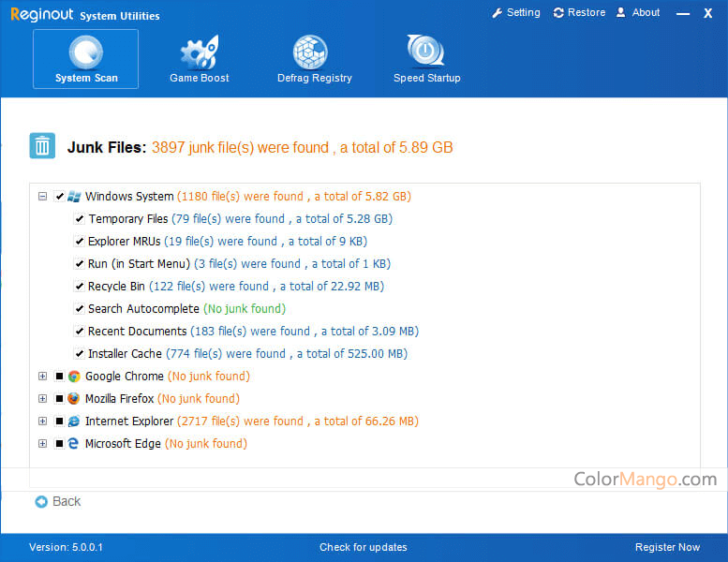Toggle the Google Chrome checkbox

click(59, 377)
